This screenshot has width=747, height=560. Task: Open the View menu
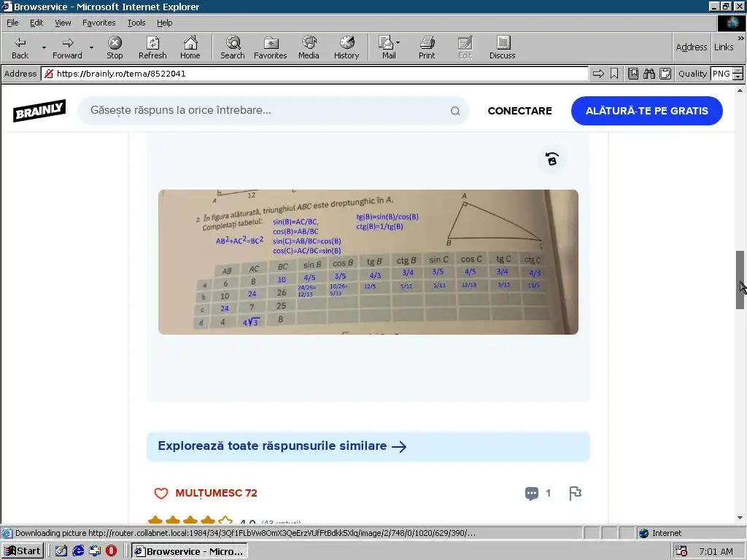(63, 23)
